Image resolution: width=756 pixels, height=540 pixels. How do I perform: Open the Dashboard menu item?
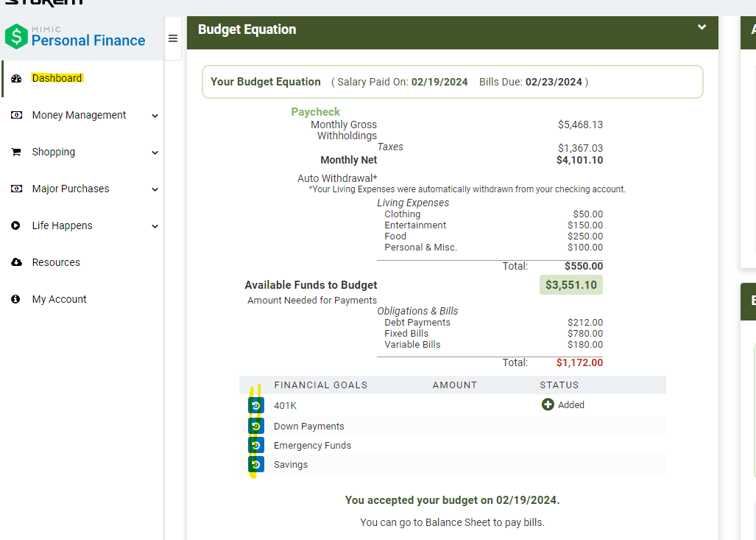tap(57, 78)
